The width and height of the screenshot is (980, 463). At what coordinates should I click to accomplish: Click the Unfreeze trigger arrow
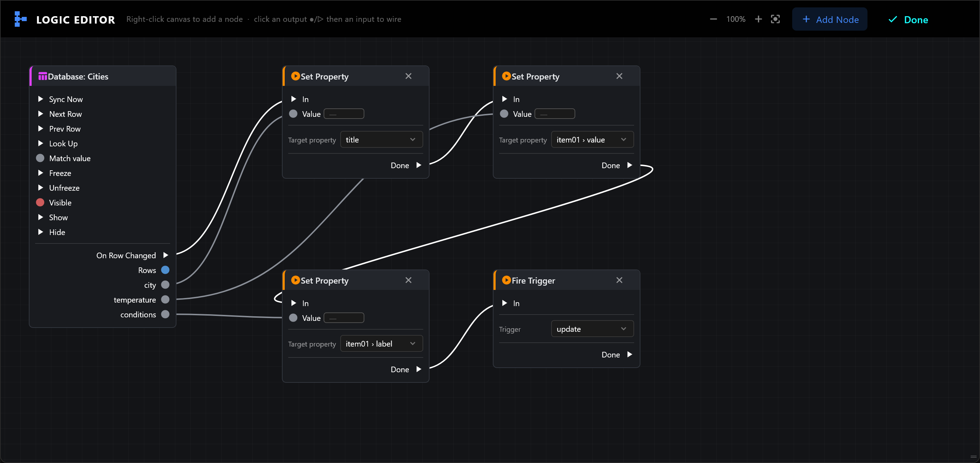coord(40,187)
